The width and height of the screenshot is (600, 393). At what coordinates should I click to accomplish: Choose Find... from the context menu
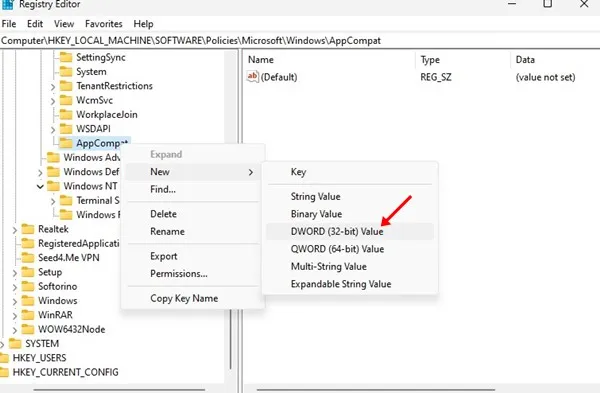click(x=193, y=189)
